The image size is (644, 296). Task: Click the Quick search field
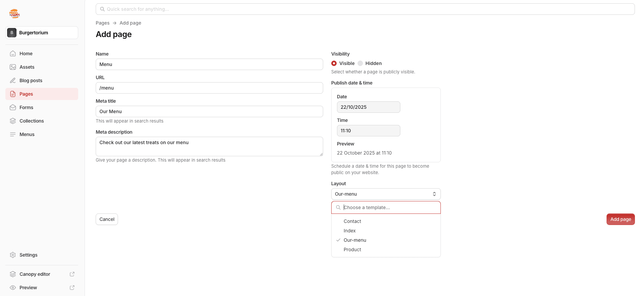[365, 9]
